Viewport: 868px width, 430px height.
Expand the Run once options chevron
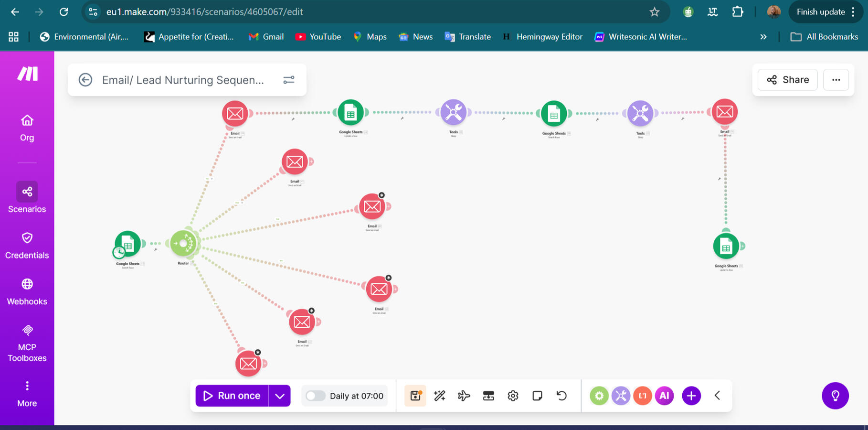click(x=280, y=396)
